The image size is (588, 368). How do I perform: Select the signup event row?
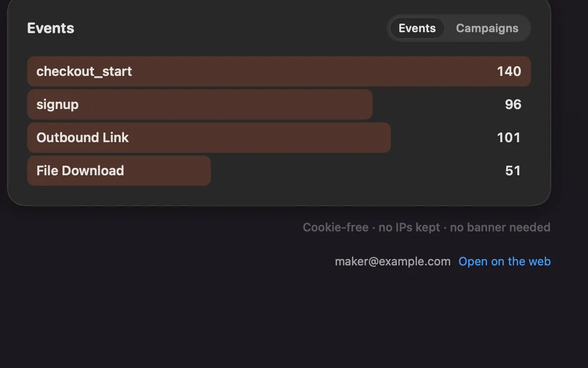tap(279, 105)
